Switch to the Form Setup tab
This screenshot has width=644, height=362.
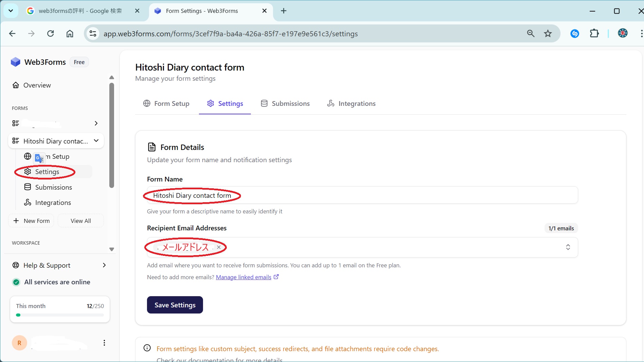tap(166, 103)
